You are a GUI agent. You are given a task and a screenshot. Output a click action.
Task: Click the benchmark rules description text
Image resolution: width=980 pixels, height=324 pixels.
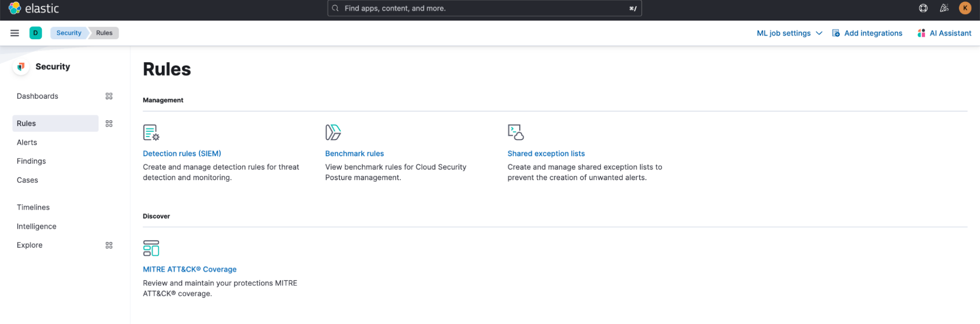[396, 172]
